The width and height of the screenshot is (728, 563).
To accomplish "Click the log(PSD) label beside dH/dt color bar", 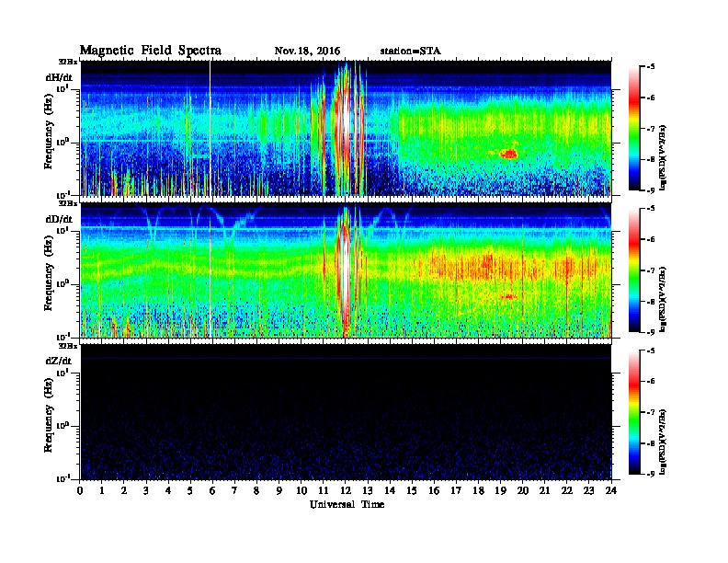I will pos(663,157).
